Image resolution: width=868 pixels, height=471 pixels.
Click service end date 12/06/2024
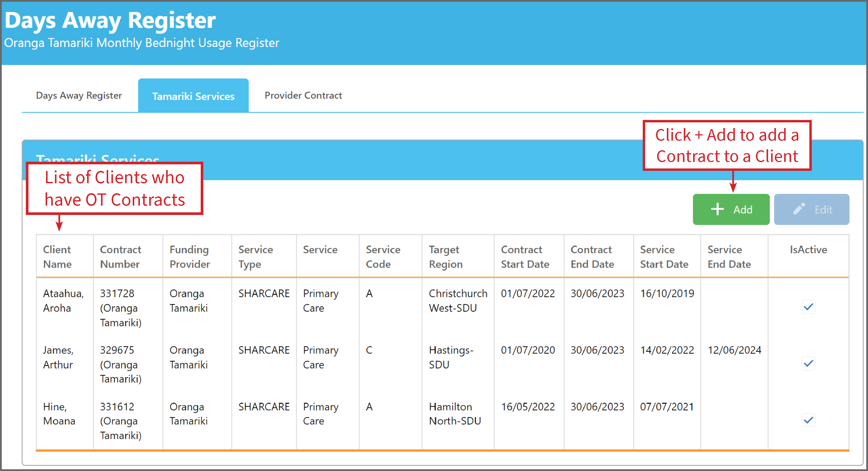coord(734,350)
